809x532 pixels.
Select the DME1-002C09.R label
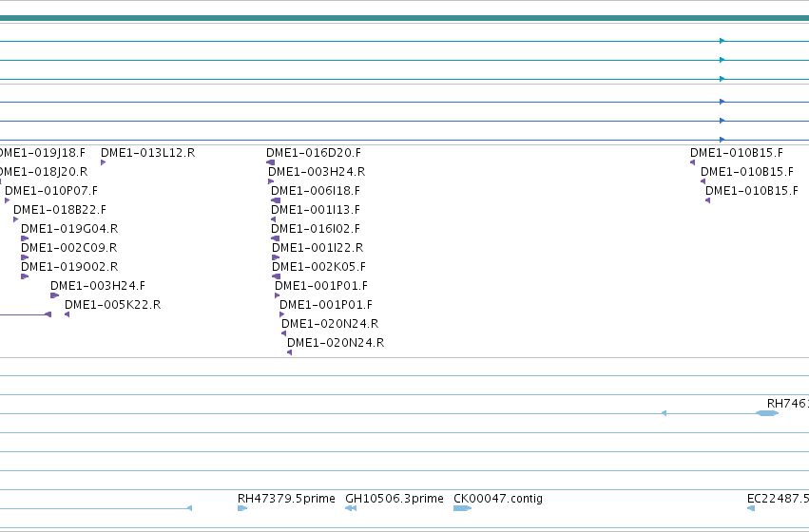tap(69, 248)
